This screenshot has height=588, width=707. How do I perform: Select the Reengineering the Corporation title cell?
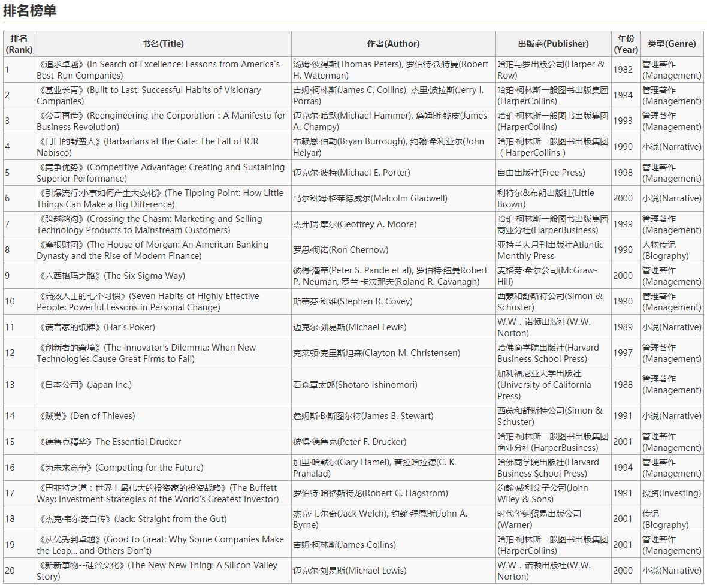point(163,121)
